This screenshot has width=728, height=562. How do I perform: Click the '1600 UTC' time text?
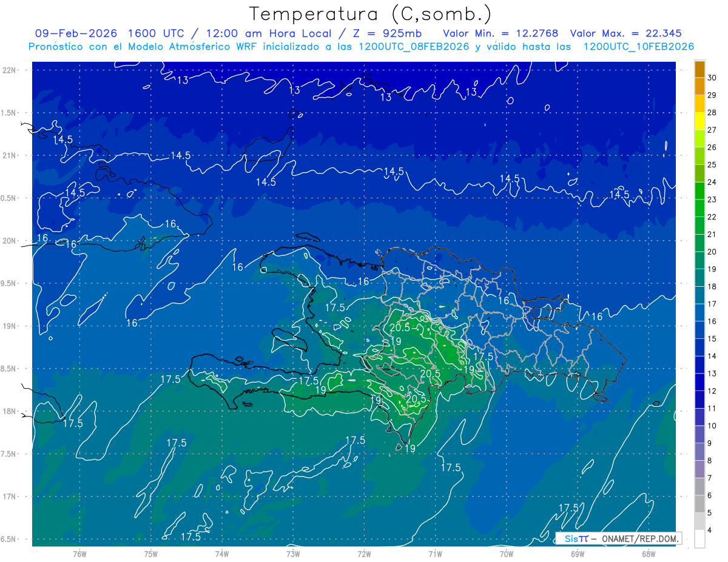(155, 33)
